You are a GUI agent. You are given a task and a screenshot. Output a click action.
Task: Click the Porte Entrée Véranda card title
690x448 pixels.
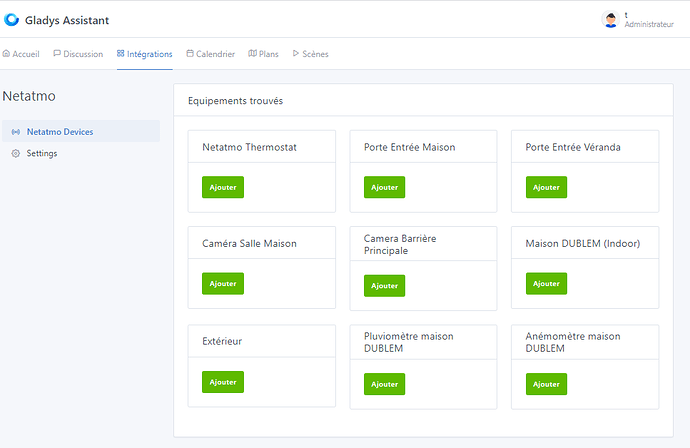click(573, 147)
